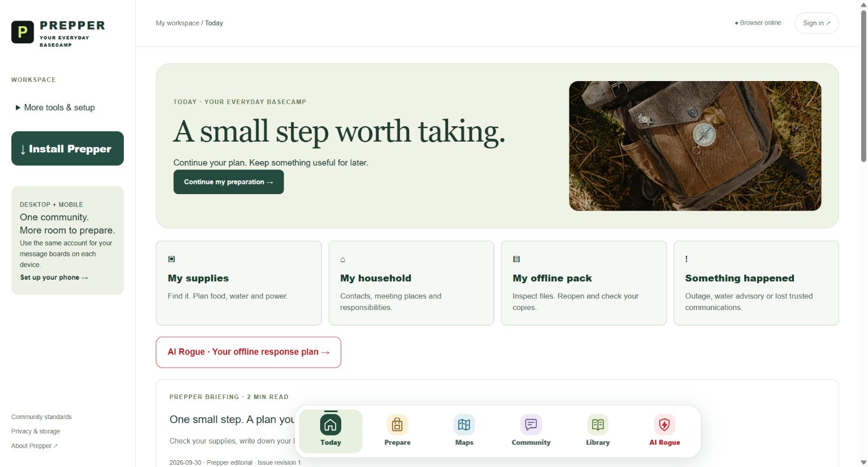
Task: Click 'A small step worth taking.' headline
Action: [339, 132]
